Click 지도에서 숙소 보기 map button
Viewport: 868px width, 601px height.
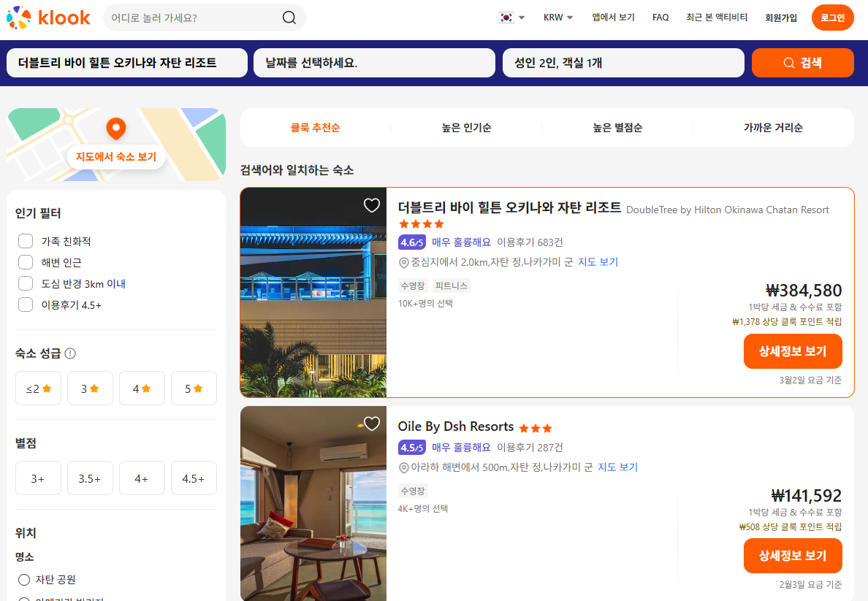point(116,156)
